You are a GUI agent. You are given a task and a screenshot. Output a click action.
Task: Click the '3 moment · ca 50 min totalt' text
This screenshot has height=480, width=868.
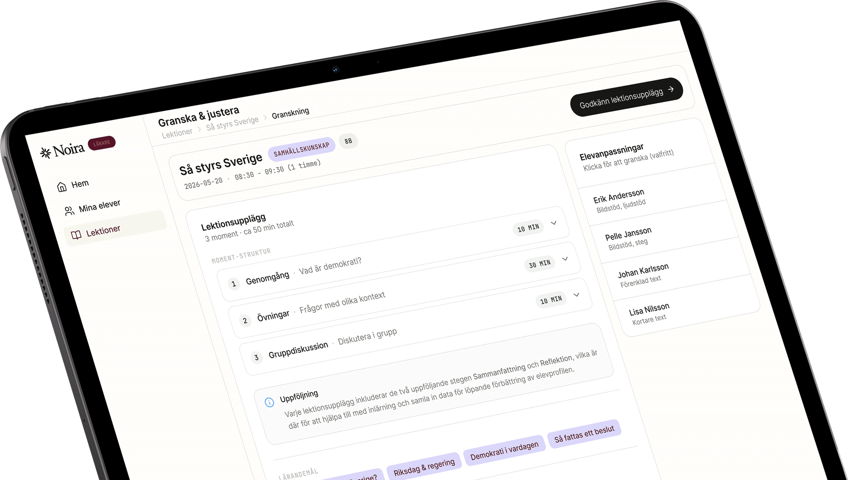(249, 231)
